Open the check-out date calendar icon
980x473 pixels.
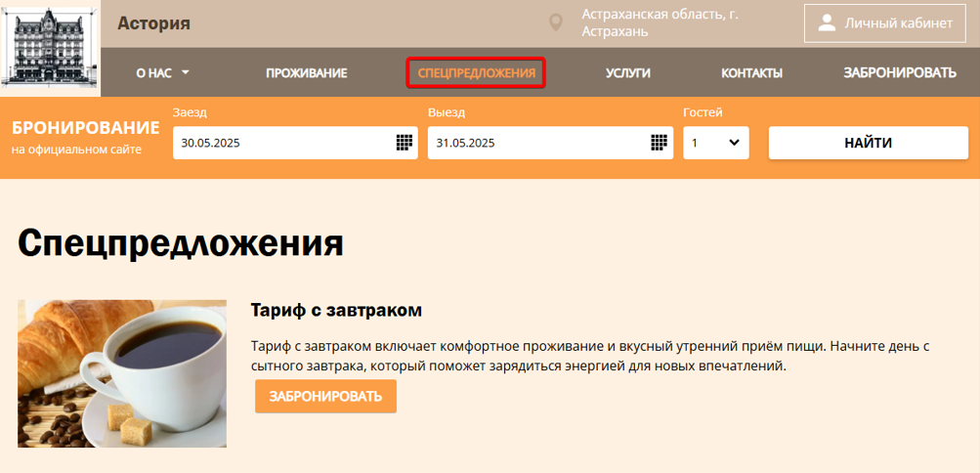[x=660, y=143]
